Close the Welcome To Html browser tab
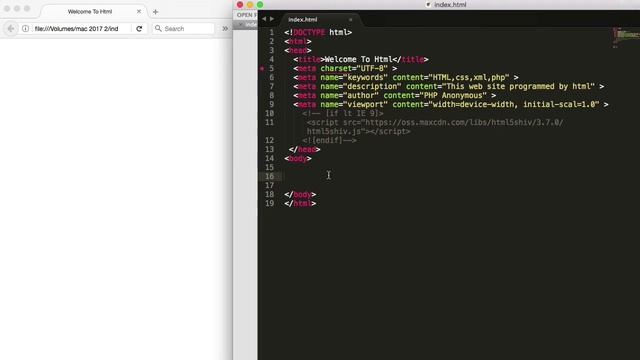 pos(139,11)
